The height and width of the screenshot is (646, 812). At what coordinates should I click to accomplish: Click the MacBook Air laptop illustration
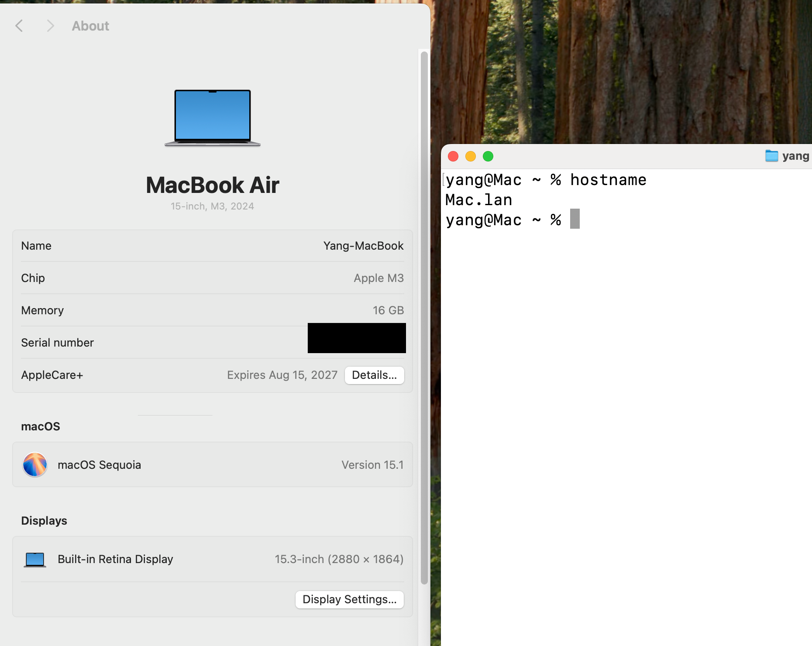213,118
